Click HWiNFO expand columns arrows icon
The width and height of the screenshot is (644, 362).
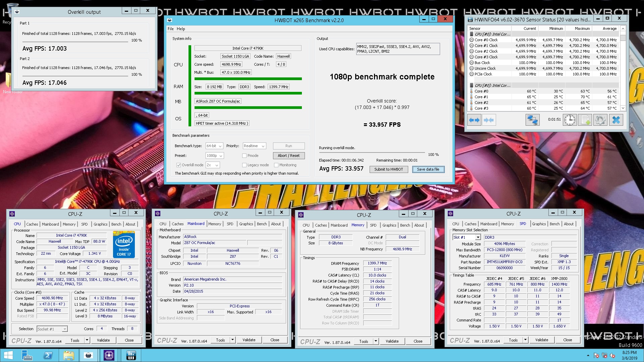(x=474, y=120)
